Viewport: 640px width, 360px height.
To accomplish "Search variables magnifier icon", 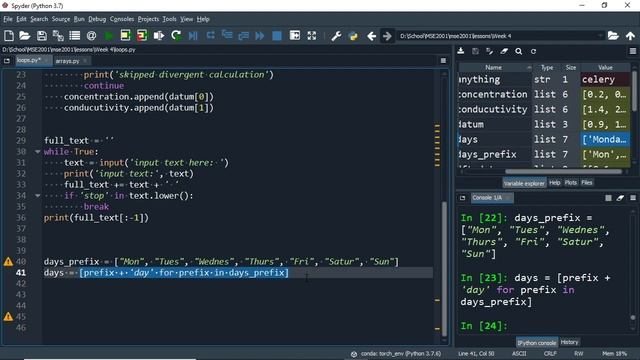I will pyautogui.click(x=518, y=51).
